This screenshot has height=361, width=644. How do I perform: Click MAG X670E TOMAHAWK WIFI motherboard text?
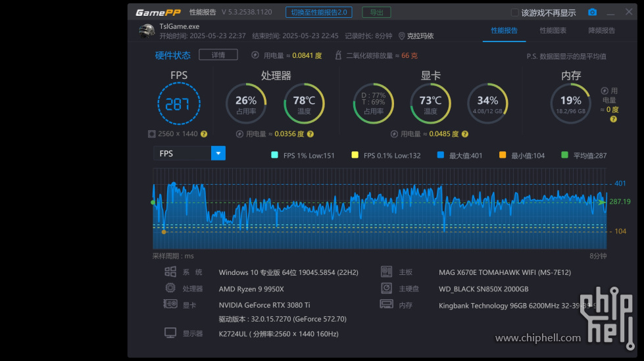[x=505, y=272]
